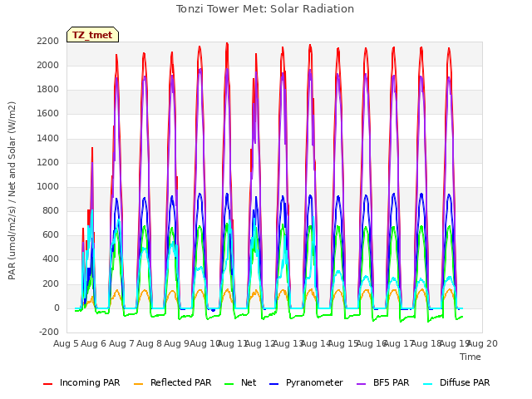Click the 600 y-axis tick label
The height and width of the screenshot is (399, 532).
click(51, 235)
